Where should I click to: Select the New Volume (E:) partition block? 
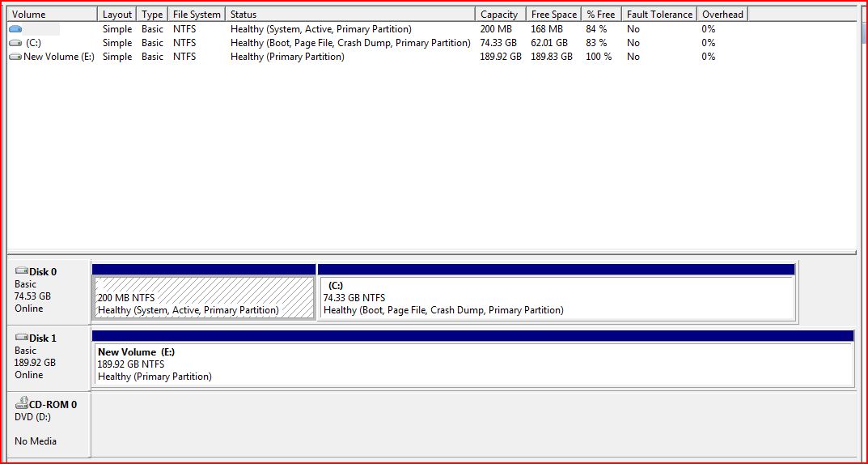[x=472, y=364]
